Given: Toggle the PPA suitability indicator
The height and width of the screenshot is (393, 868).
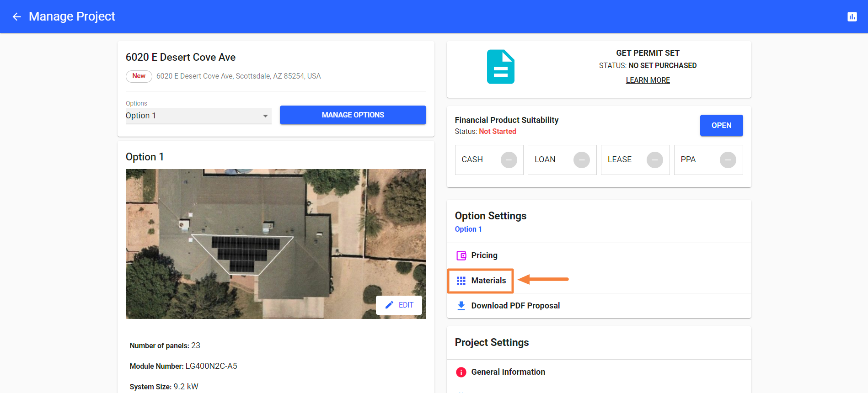Looking at the screenshot, I should point(728,160).
